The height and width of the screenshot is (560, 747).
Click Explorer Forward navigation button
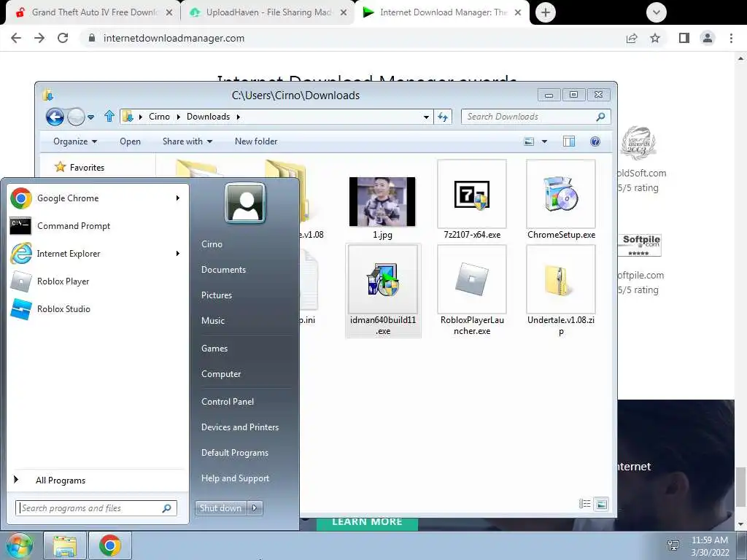(76, 117)
